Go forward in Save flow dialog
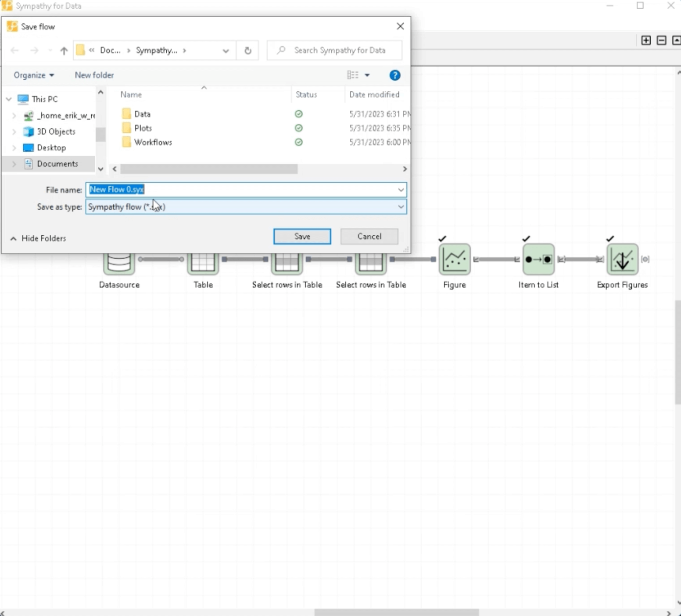 pos(34,50)
